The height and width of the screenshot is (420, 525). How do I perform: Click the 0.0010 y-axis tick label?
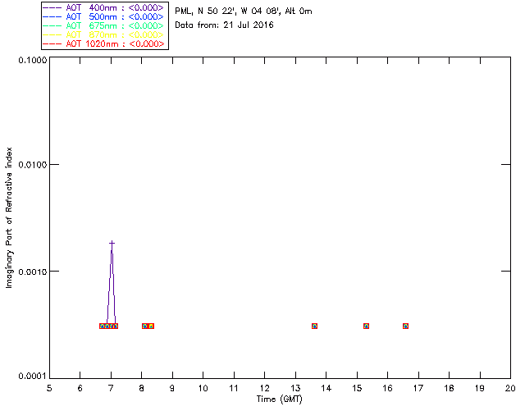pos(33,272)
